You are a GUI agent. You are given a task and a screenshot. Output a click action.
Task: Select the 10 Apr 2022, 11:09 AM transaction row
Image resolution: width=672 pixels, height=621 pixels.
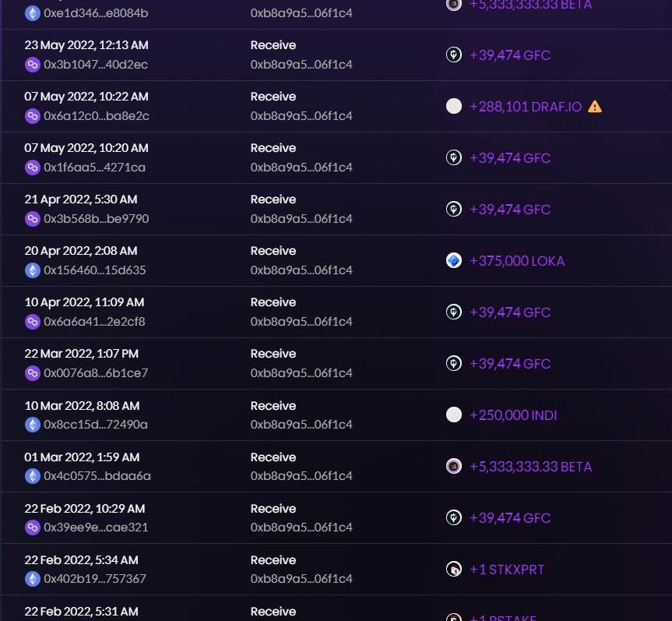(336, 312)
